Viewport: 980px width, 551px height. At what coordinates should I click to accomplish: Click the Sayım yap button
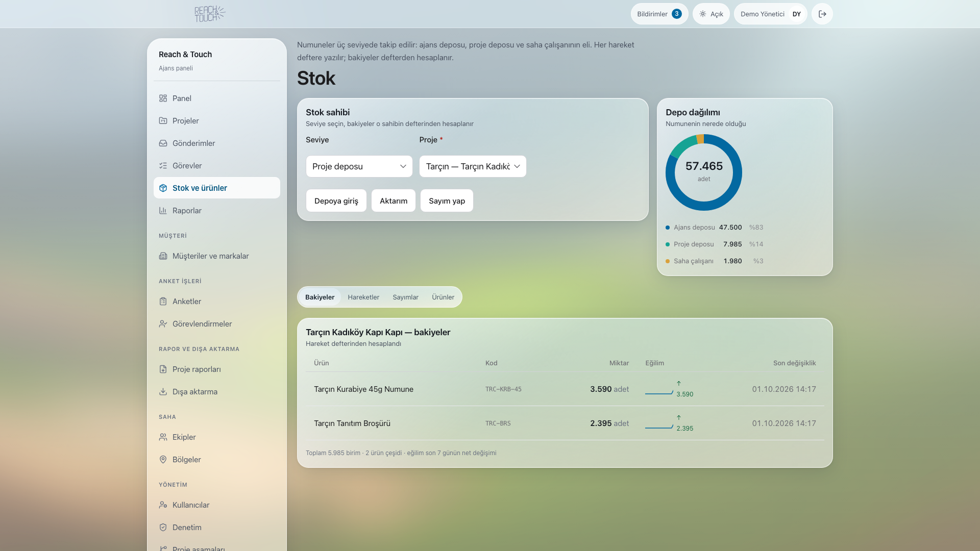447,201
